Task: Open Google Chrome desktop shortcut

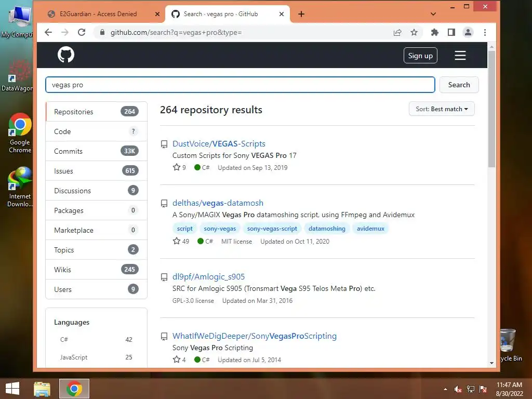Action: [20, 134]
